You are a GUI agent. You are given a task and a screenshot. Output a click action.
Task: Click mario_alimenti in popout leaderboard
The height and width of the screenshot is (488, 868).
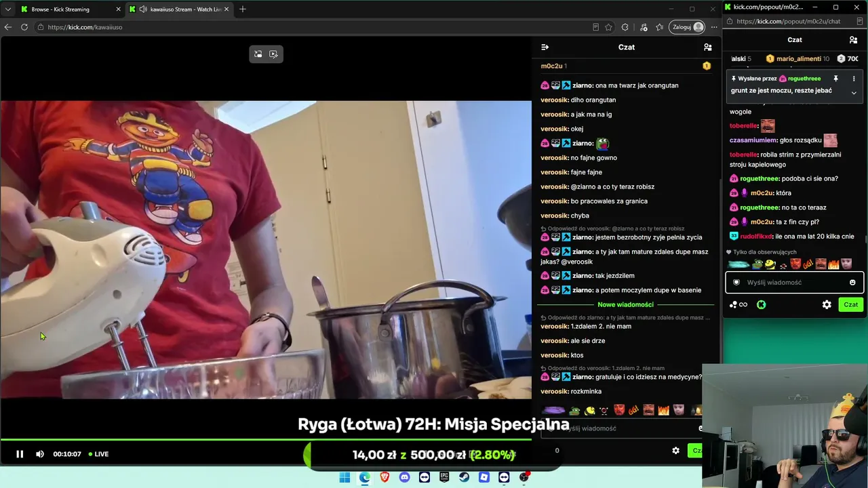coord(799,59)
